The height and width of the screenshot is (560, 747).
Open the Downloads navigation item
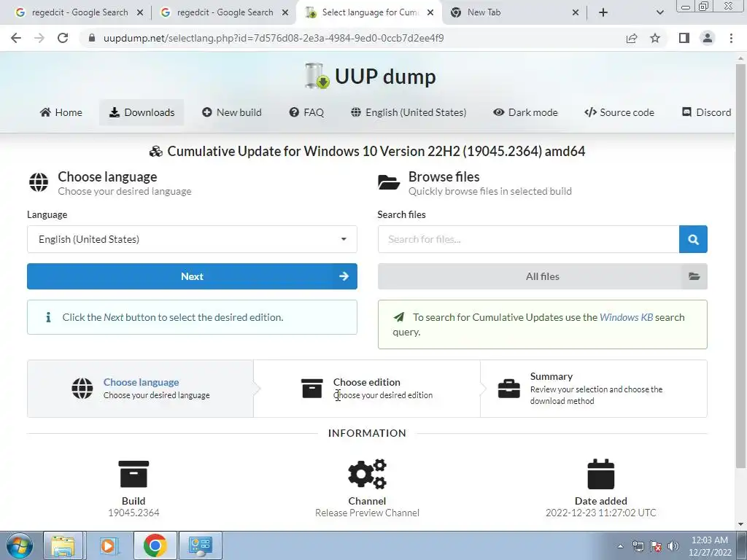coord(142,112)
